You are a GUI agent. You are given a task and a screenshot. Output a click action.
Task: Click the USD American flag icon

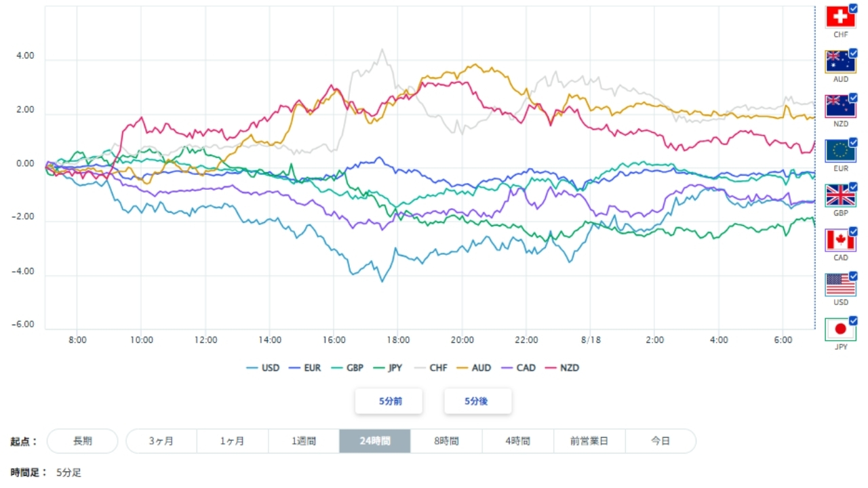[x=840, y=285]
